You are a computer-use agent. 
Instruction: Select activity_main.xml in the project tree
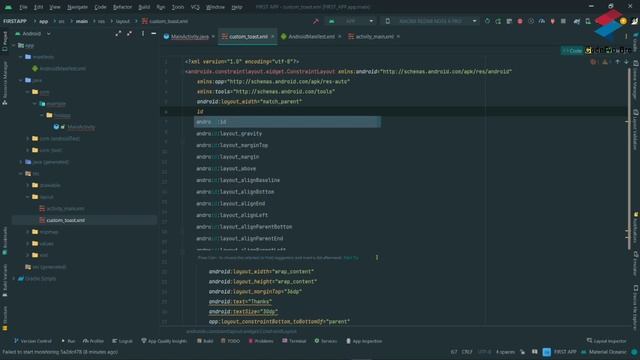(x=62, y=208)
